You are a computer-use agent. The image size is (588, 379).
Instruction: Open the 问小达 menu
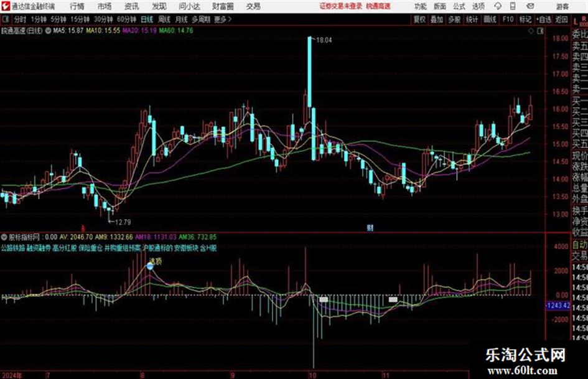pos(189,6)
